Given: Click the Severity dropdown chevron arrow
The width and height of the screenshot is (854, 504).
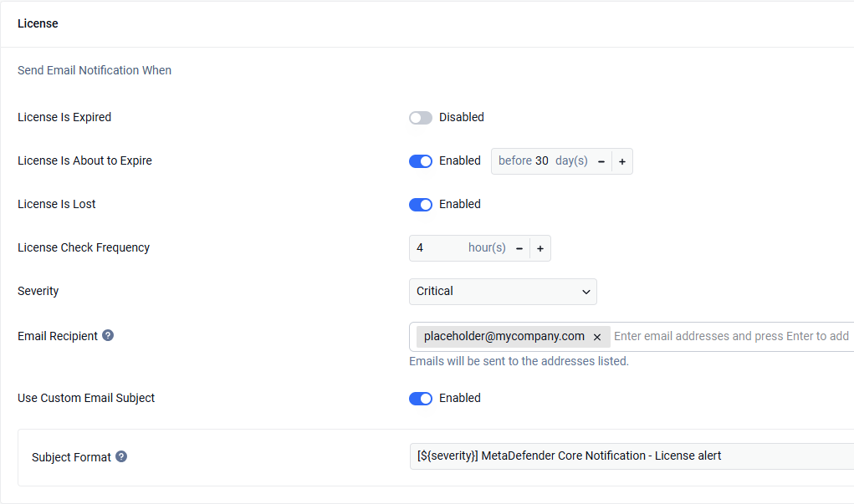Looking at the screenshot, I should (586, 292).
